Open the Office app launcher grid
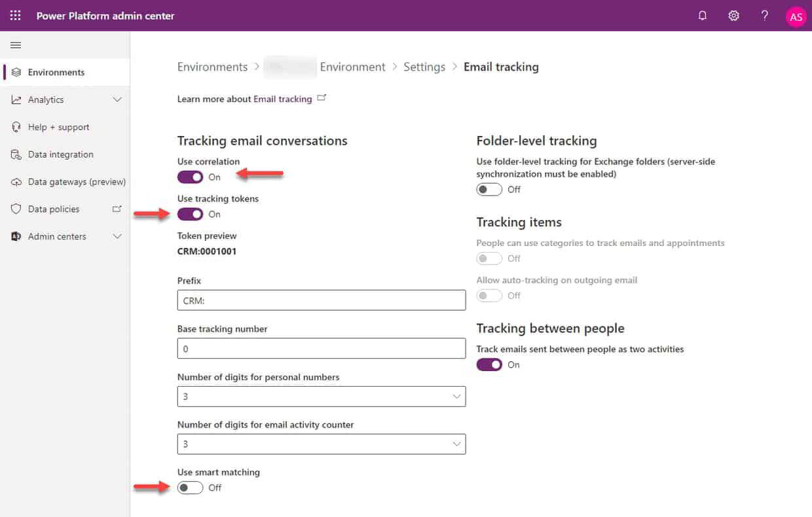Screen dimensions: 812x517 coord(14,15)
